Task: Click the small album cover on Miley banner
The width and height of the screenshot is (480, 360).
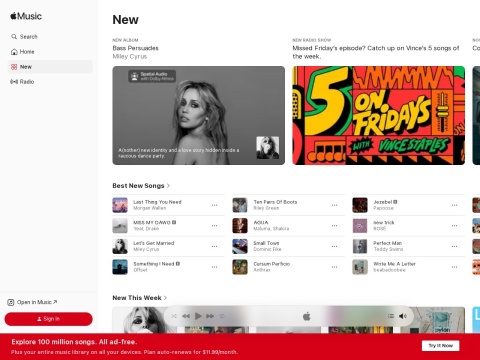Action: (x=268, y=148)
